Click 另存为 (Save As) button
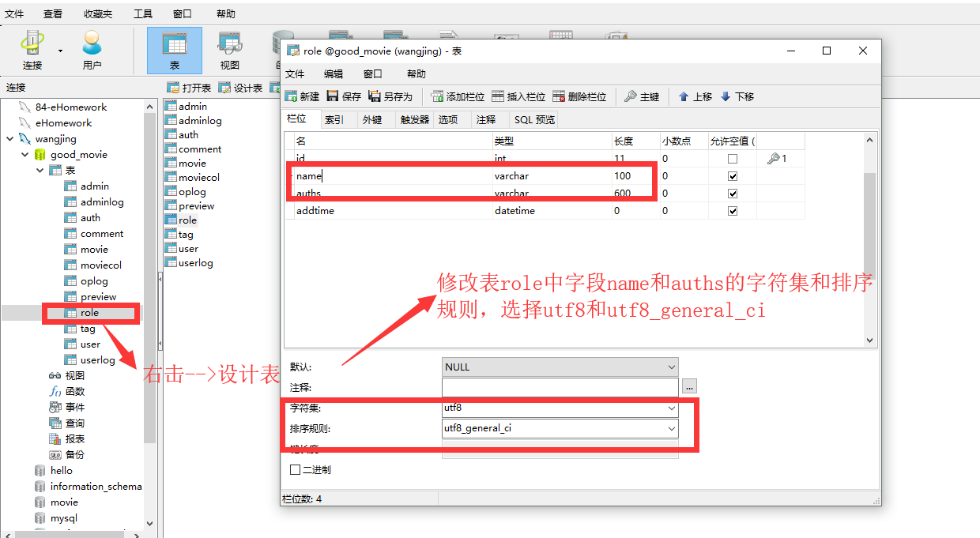Image resolution: width=980 pixels, height=538 pixels. pyautogui.click(x=390, y=96)
